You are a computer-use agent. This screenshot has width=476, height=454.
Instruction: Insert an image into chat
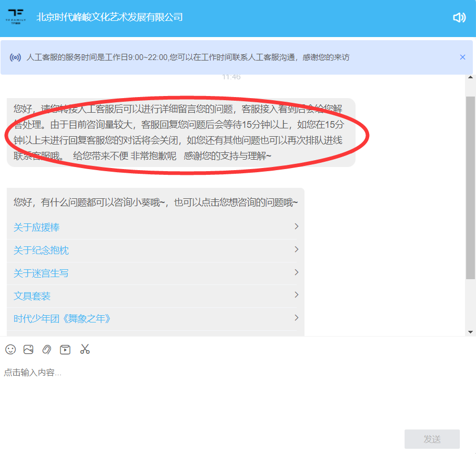29,349
